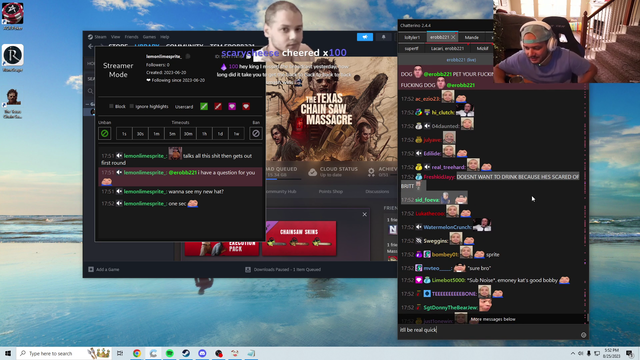The image size is (640, 360).
Task: Open the Help menu in Steam
Action: (x=164, y=37)
